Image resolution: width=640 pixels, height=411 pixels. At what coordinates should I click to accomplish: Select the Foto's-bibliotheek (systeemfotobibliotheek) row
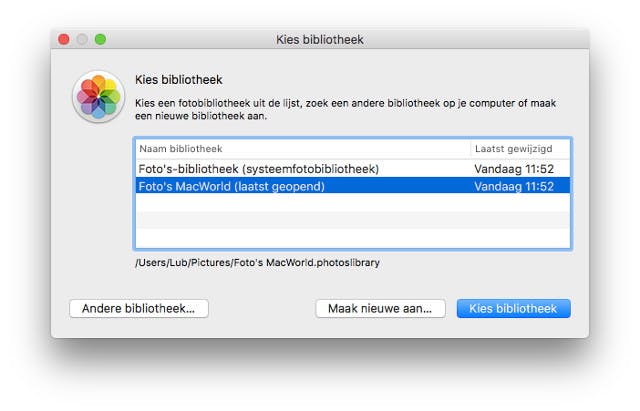click(258, 169)
